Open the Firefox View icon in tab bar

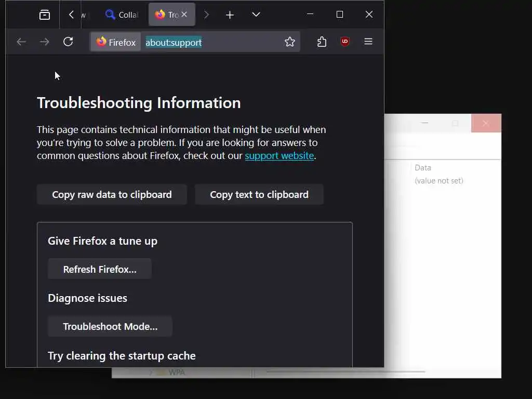point(45,15)
